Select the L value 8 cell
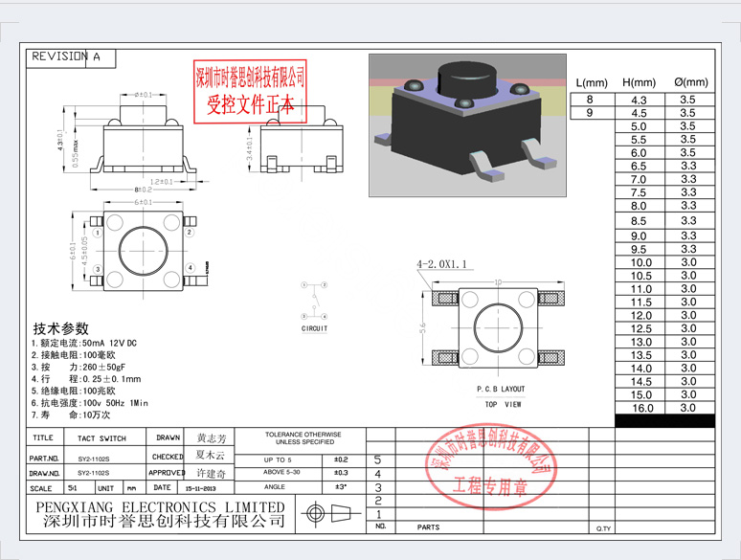Image resolution: width=741 pixels, height=560 pixels. (x=593, y=100)
